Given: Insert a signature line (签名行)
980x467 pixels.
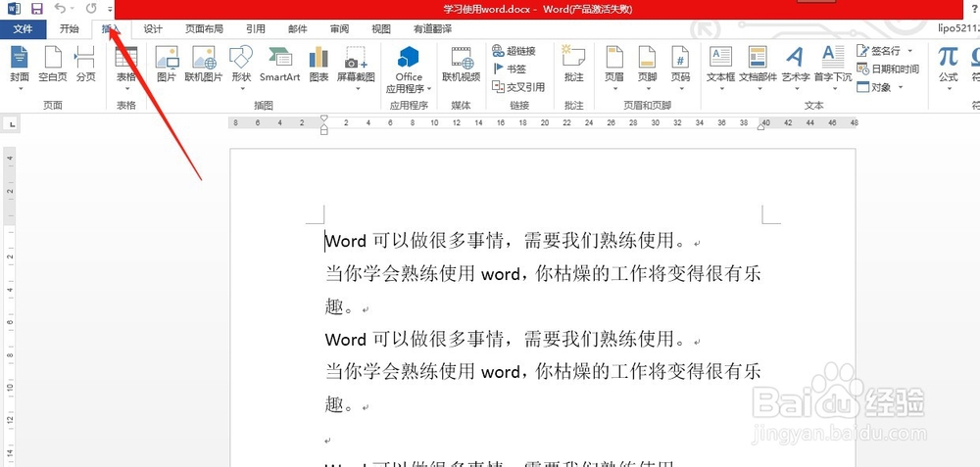Looking at the screenshot, I should (878, 51).
